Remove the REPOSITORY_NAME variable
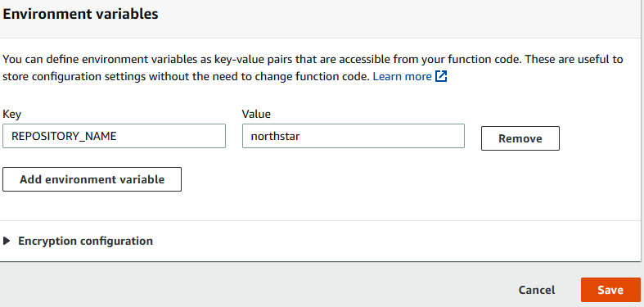 [520, 138]
